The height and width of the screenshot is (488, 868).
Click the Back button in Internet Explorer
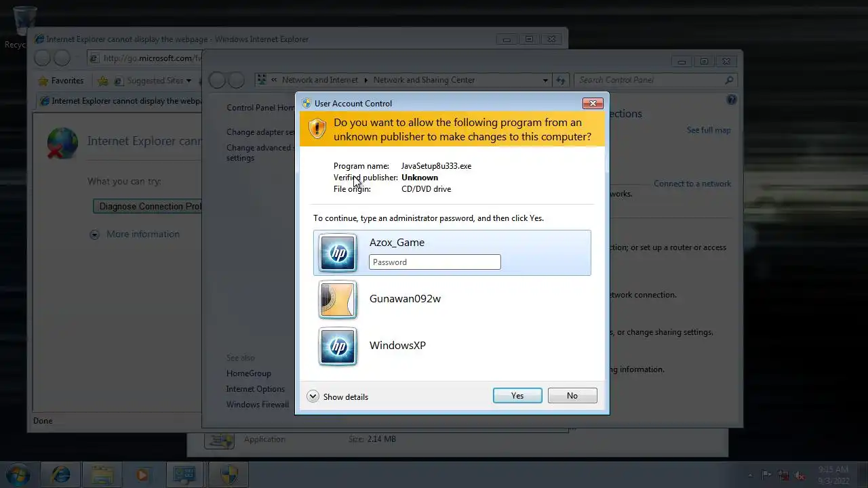click(42, 58)
